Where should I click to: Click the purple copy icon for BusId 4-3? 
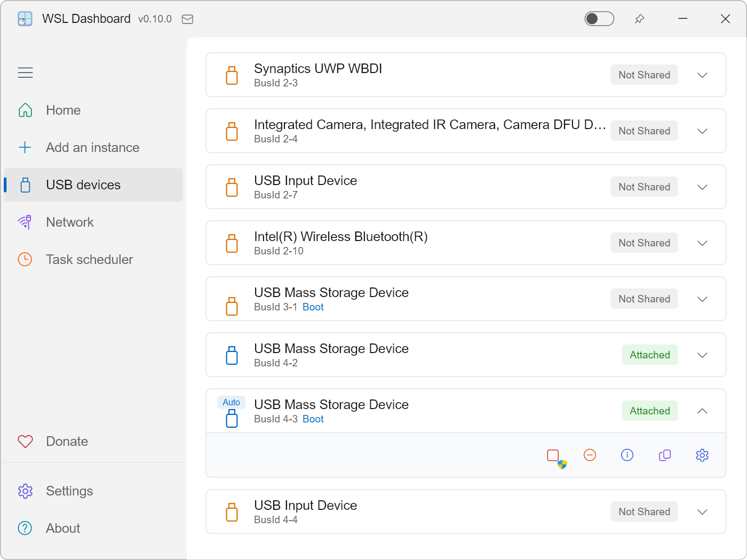pyautogui.click(x=665, y=455)
